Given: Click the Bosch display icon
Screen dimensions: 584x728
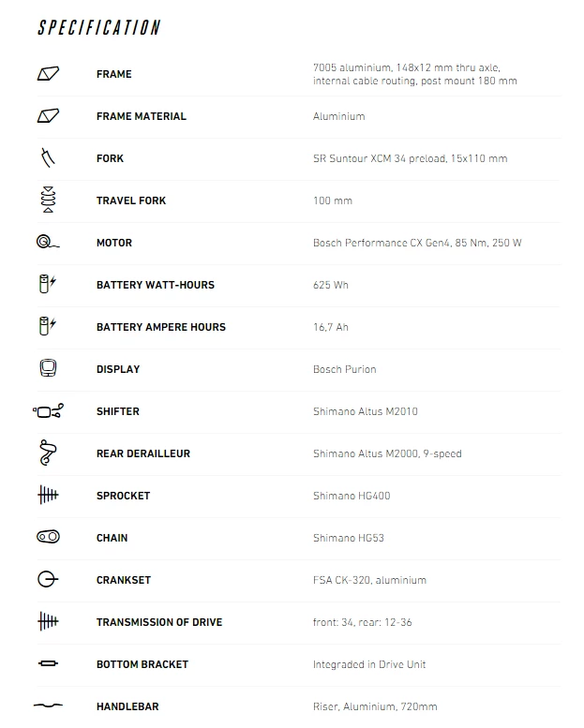Looking at the screenshot, I should (48, 369).
